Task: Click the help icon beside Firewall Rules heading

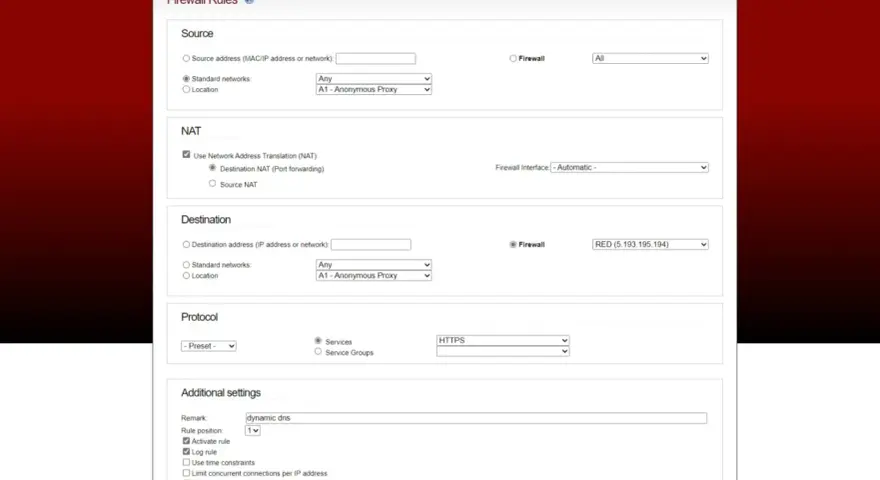Action: click(x=249, y=2)
